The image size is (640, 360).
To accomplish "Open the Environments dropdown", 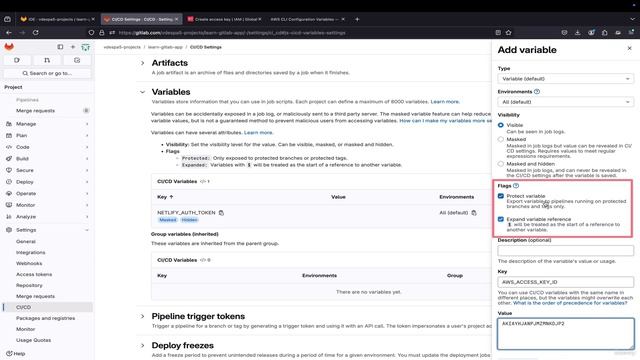I will tap(565, 102).
